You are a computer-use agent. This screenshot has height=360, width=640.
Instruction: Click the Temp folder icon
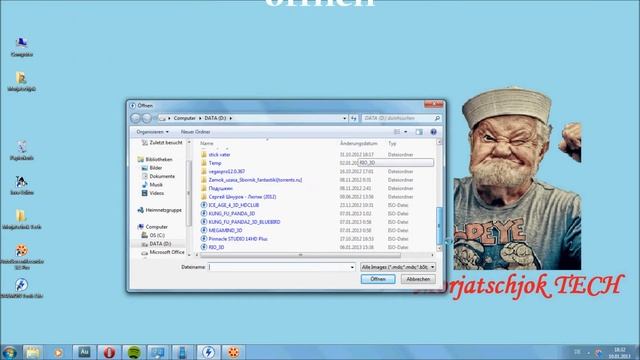click(204, 163)
